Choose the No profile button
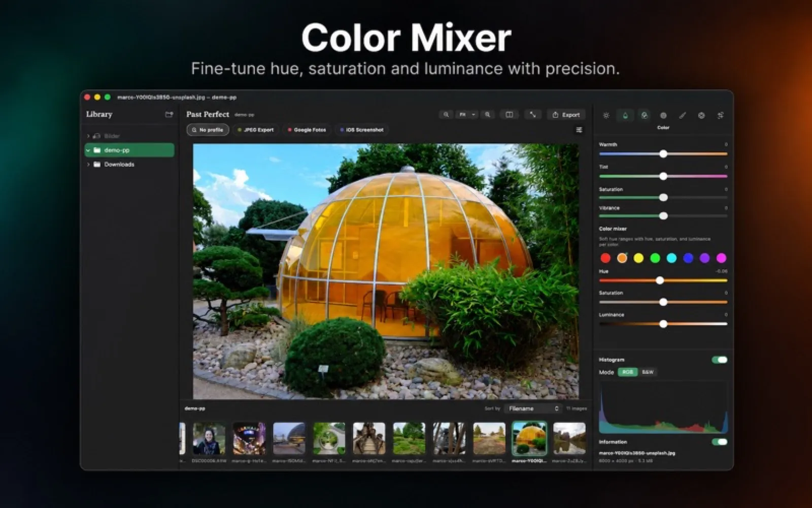The height and width of the screenshot is (508, 812). click(x=208, y=130)
